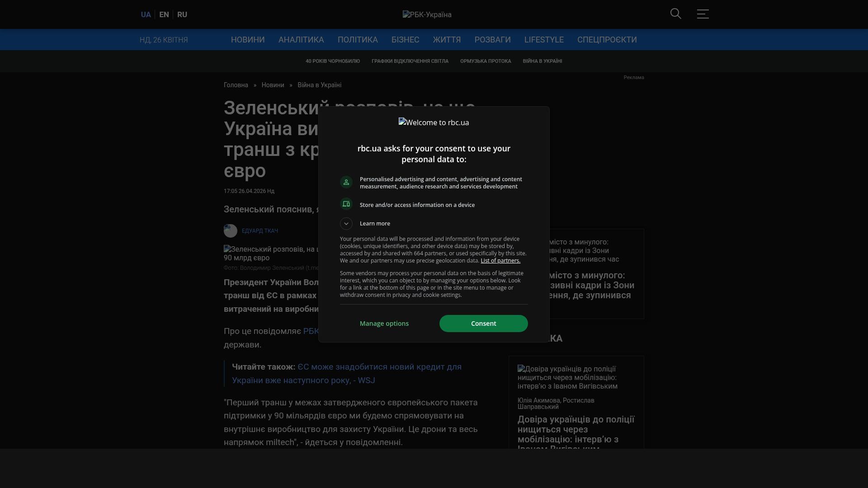Click the personalised advertising person icon
This screenshot has width=868, height=488.
pos(346,182)
